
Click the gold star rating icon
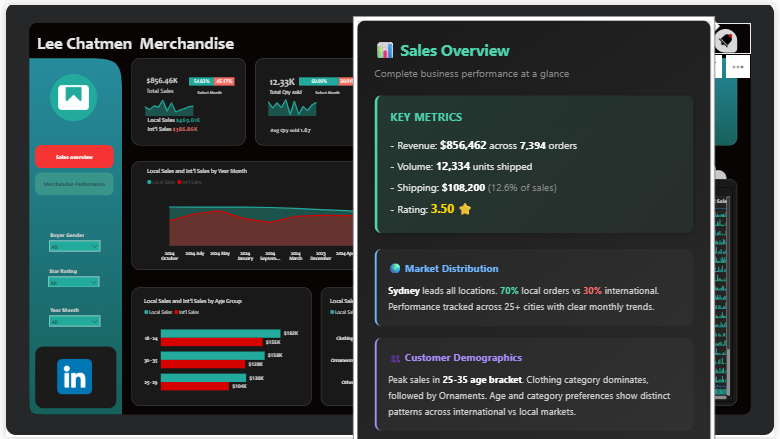[465, 209]
